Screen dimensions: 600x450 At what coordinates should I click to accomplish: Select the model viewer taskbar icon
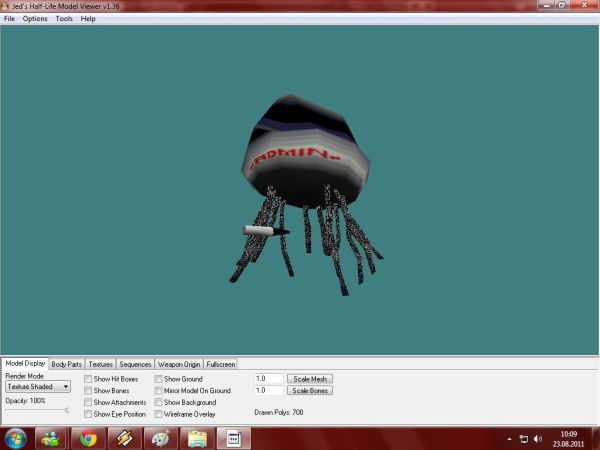(232, 438)
